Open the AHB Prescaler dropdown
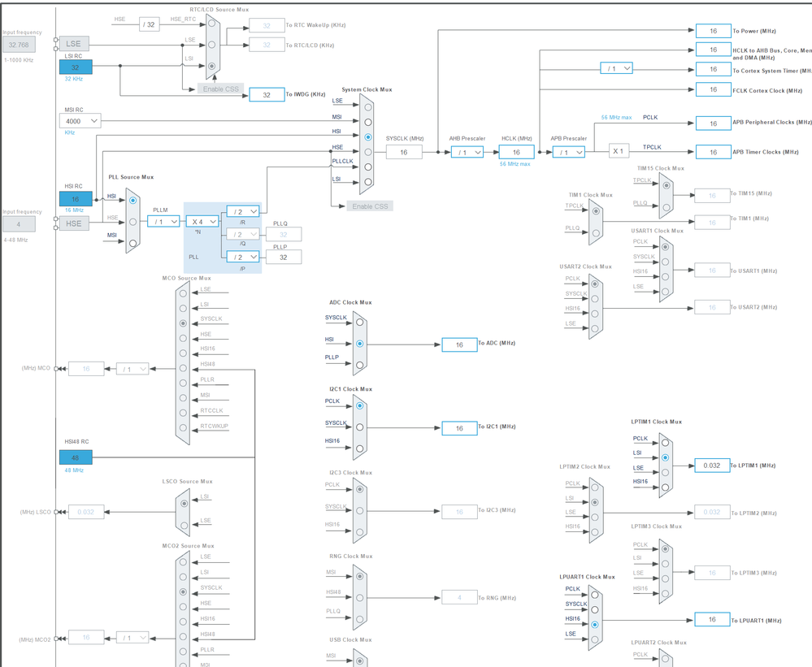The height and width of the screenshot is (667, 812). [467, 152]
